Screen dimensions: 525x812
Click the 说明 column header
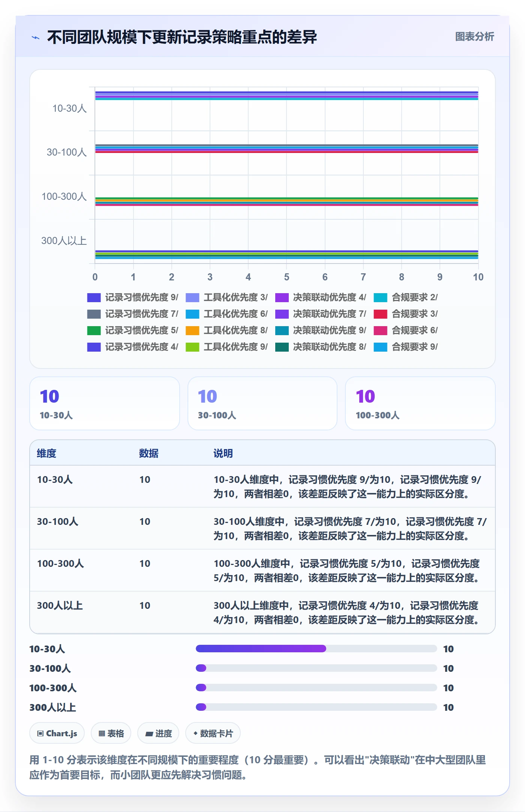(223, 454)
